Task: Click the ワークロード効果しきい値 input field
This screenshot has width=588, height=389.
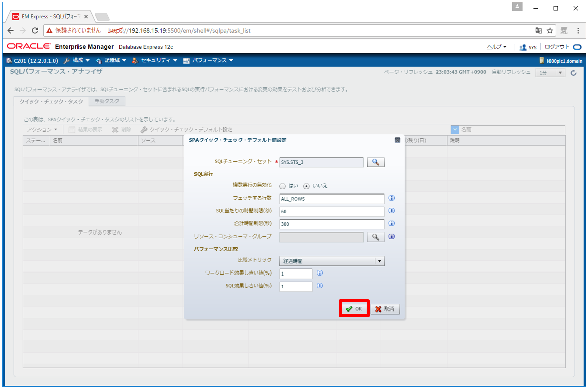Action: coord(296,274)
